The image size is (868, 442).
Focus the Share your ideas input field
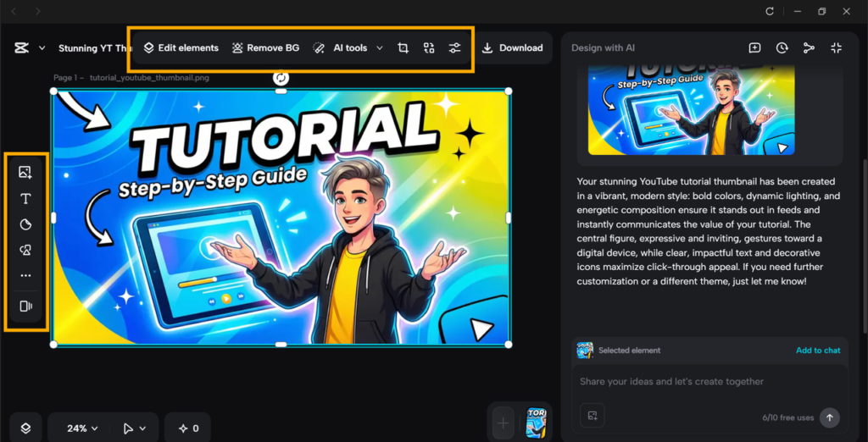pos(709,382)
